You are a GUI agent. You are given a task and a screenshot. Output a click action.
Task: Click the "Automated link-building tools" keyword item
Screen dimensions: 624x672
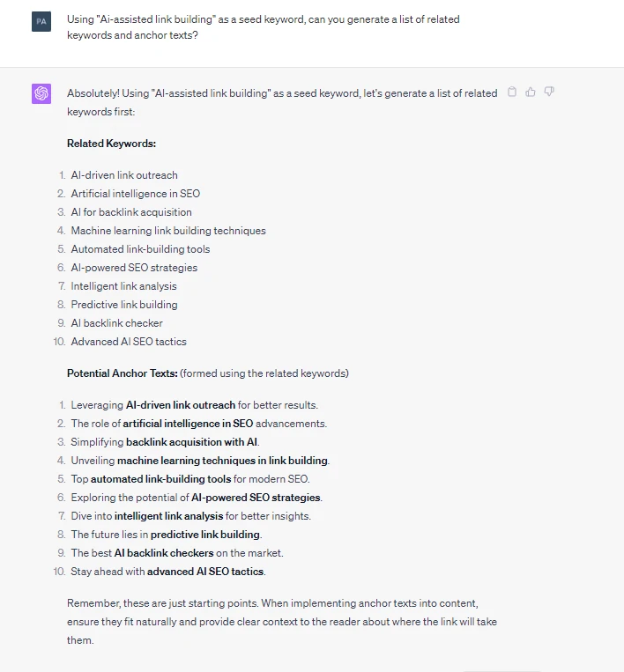(x=140, y=249)
